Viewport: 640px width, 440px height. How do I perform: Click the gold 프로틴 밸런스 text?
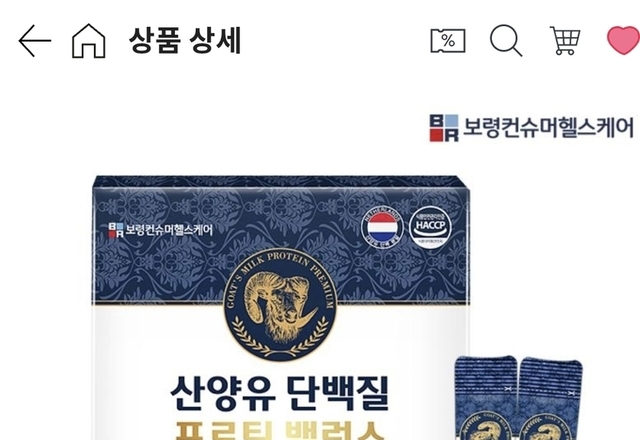(x=280, y=429)
